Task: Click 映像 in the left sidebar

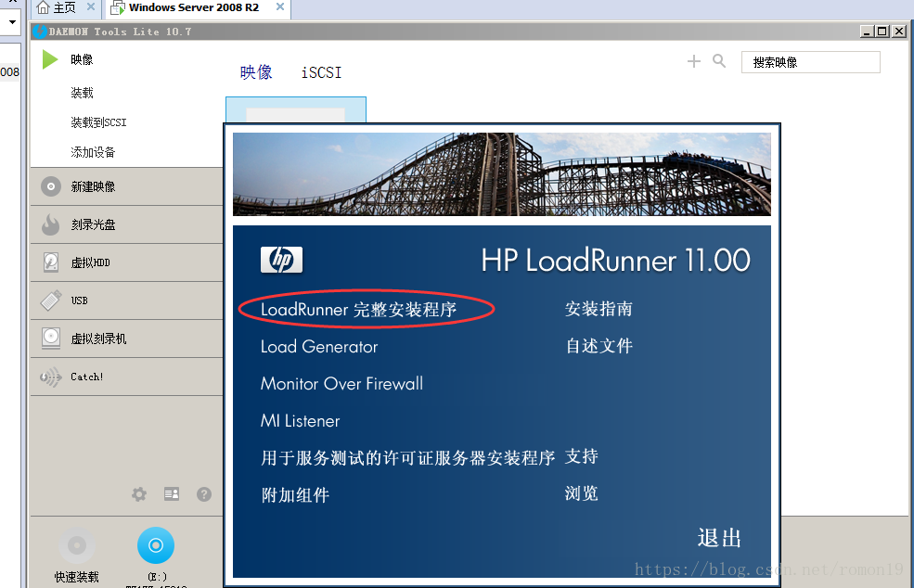Action: (82, 59)
